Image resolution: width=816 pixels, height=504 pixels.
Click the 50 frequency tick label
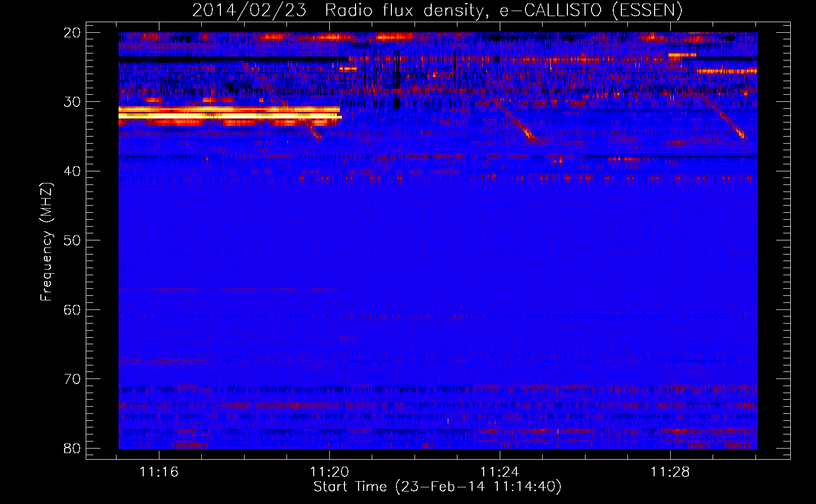point(72,240)
